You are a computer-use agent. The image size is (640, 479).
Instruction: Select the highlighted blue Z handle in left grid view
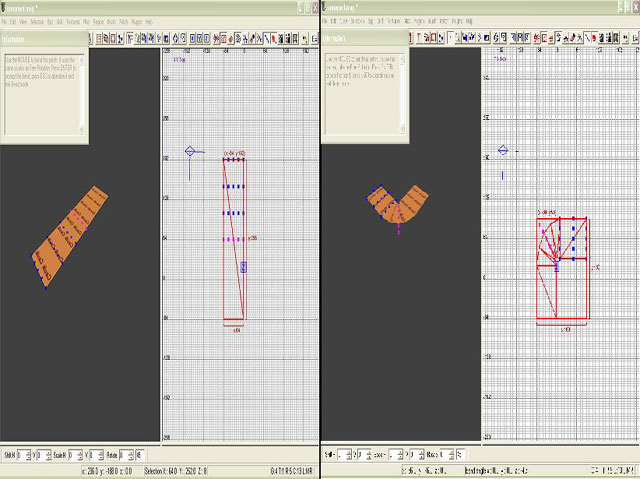[243, 267]
